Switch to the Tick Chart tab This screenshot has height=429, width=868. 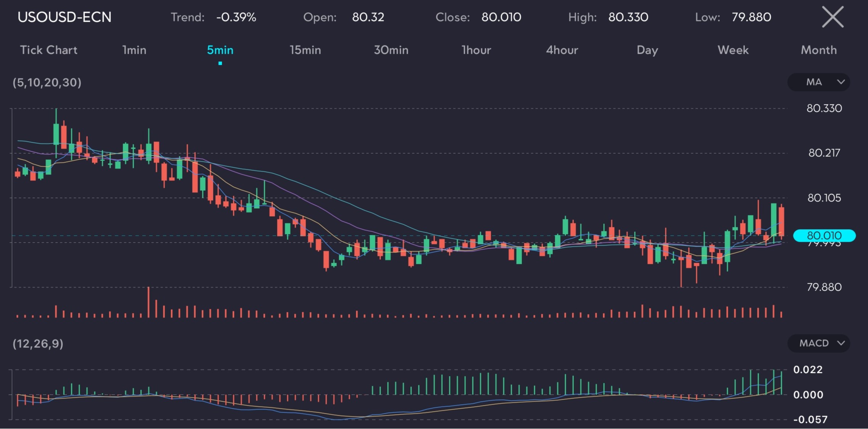pos(48,50)
